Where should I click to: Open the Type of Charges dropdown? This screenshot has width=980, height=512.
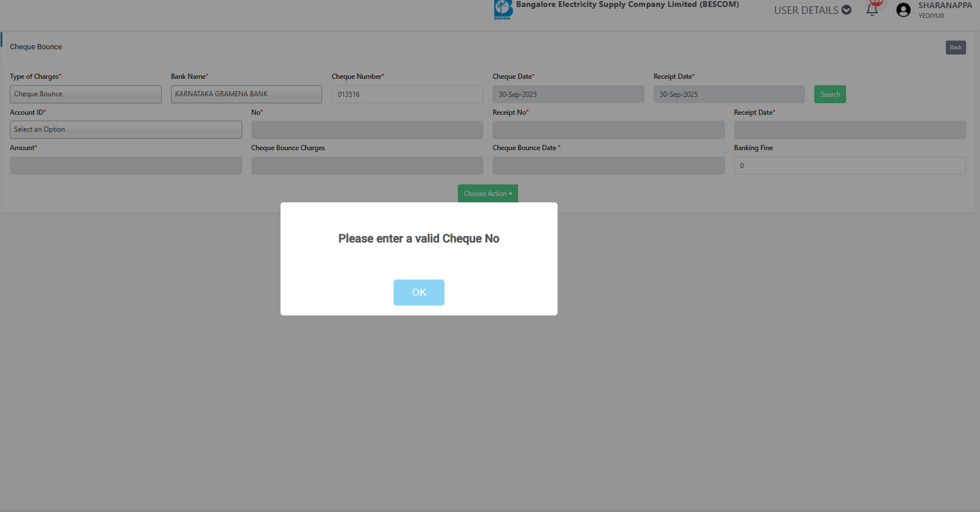tap(86, 94)
